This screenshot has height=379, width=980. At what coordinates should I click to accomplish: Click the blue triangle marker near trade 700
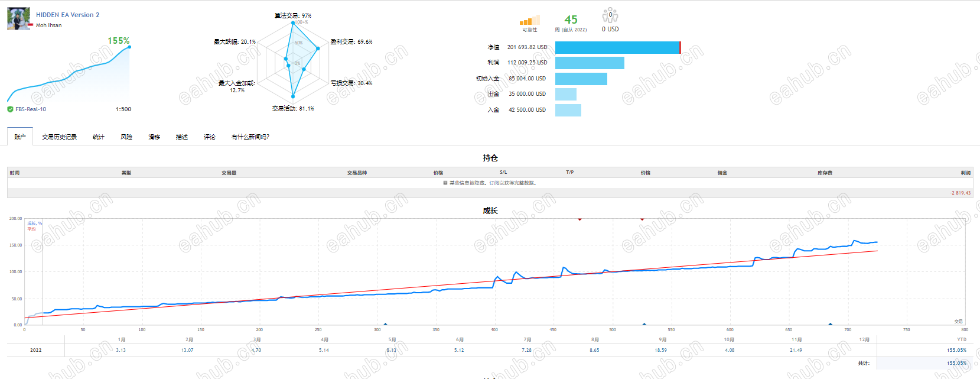point(830,324)
